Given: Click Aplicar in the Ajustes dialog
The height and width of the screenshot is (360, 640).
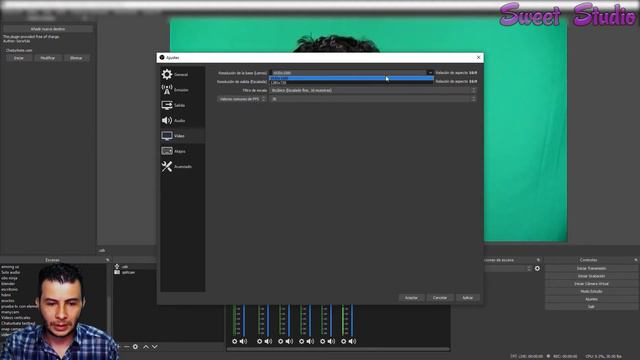Looking at the screenshot, I should coord(468,298).
